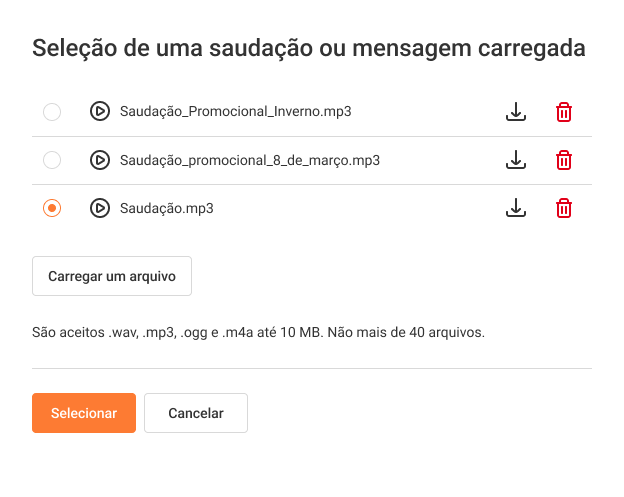Image resolution: width=624 pixels, height=497 pixels.
Task: Click the dialog title about saudação selection
Action: (309, 49)
